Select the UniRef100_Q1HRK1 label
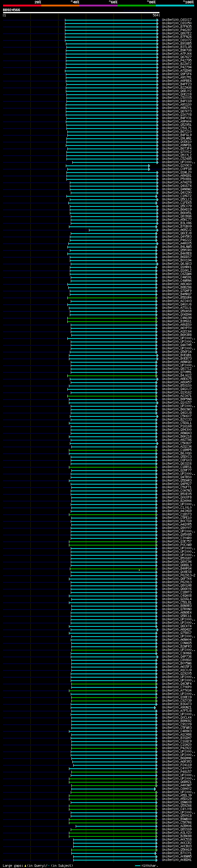This screenshot has width=197, height=868. click(x=177, y=267)
